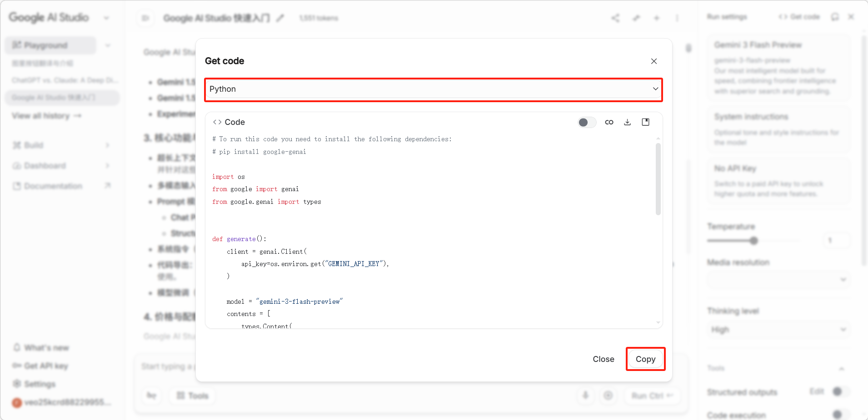Open the user account avatar
Viewport: 868px width, 420px height.
coord(17,402)
